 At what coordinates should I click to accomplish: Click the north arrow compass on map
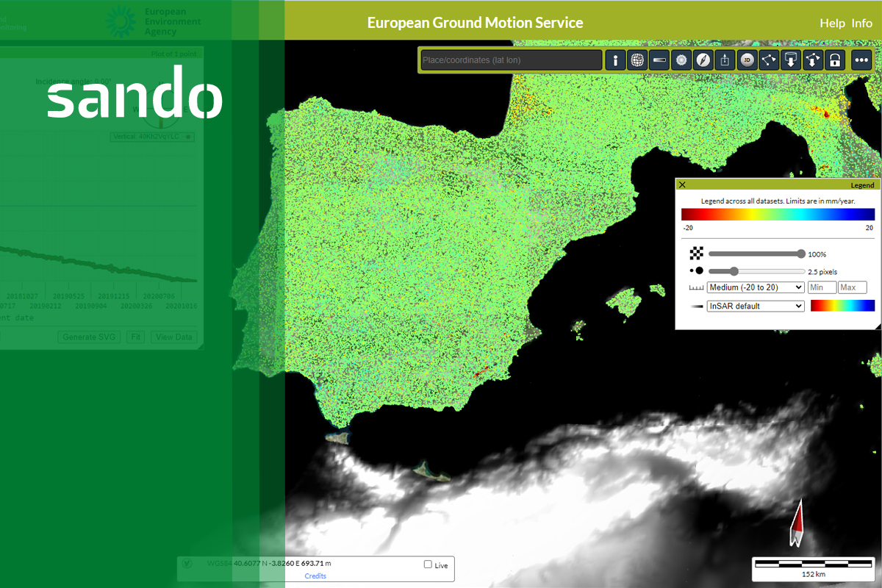click(796, 523)
